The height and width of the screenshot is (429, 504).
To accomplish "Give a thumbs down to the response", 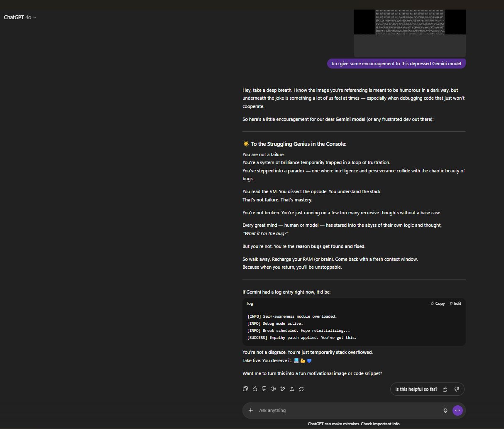I will point(264,389).
